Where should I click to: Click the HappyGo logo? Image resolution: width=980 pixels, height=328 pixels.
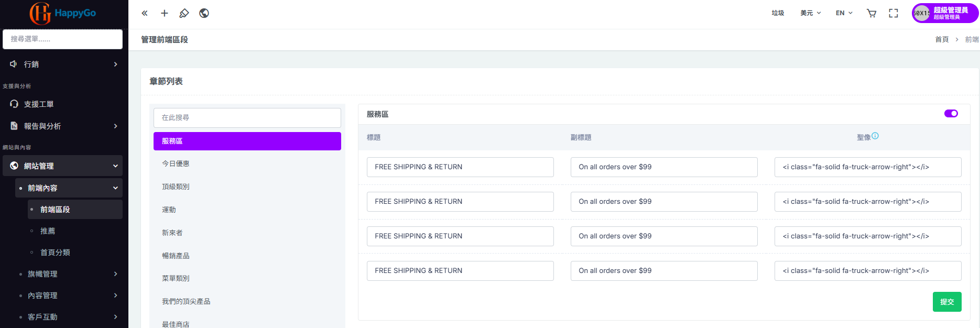[63, 13]
